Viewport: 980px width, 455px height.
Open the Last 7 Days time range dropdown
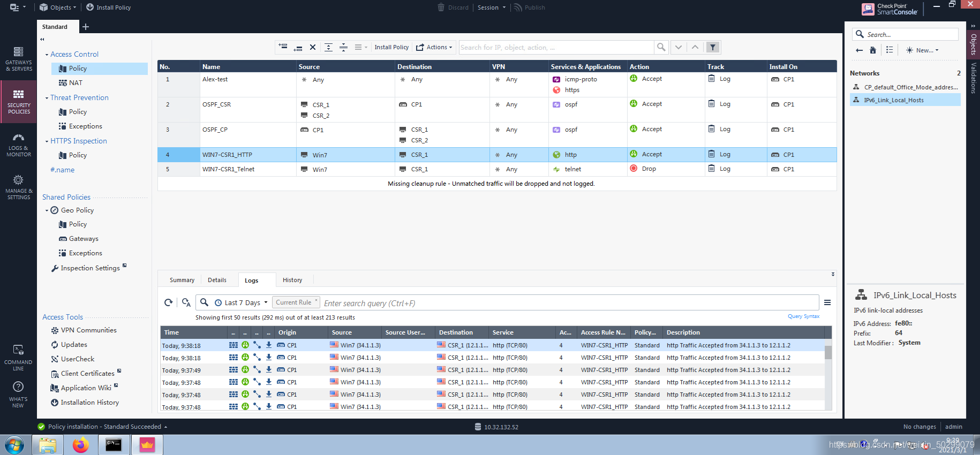point(241,302)
